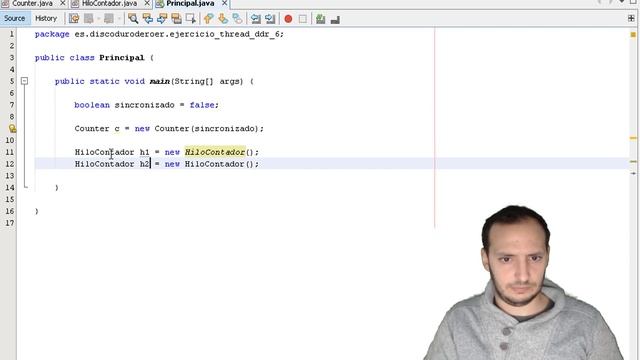Click highlighted HiloContador constructor on line 11
Image resolution: width=640 pixels, height=360 pixels.
[215, 152]
